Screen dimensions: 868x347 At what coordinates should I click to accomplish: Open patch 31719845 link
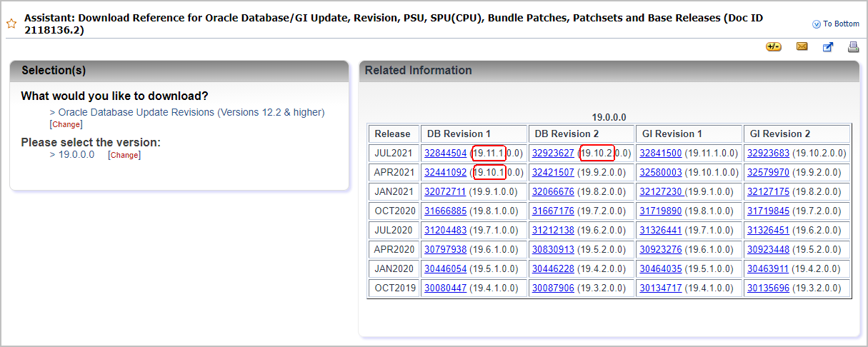pyautogui.click(x=768, y=211)
